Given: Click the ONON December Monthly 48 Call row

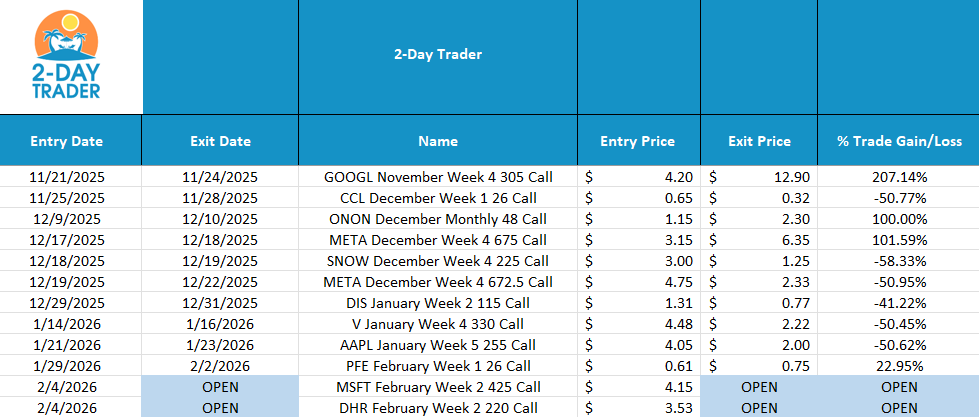Looking at the screenshot, I should (x=438, y=218).
